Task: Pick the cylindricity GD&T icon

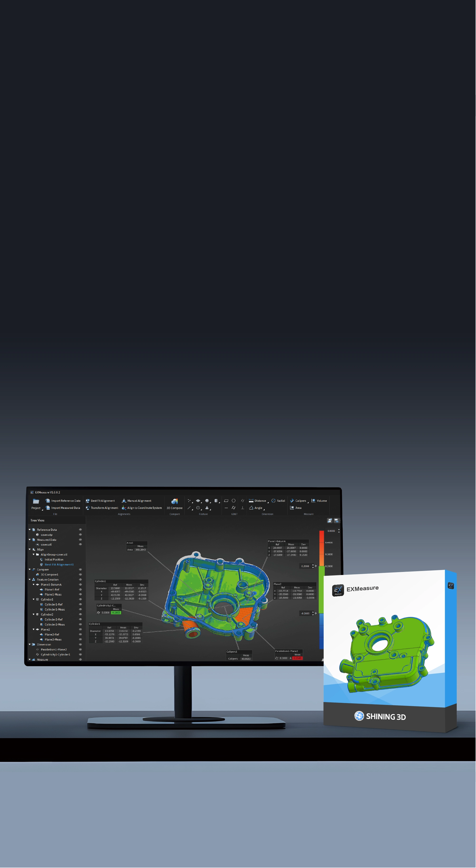Action: (234, 508)
